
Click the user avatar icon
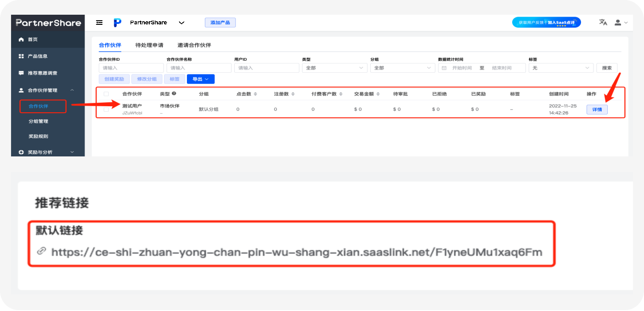618,22
